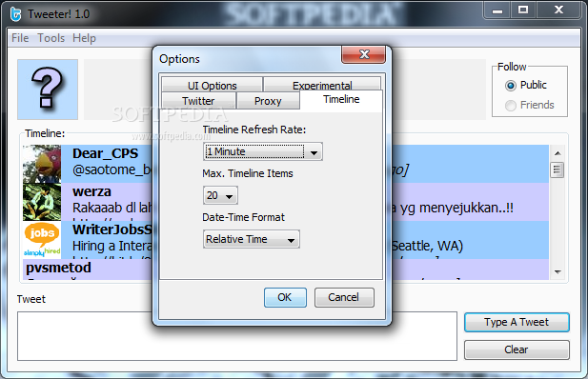Click timeline scrollbar down arrow
Screen dimensions: 588x379
click(558, 271)
